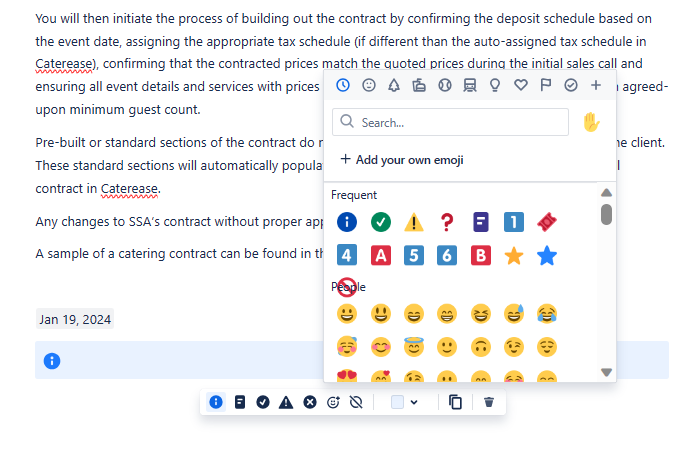Switch to the Frequent emoji clock tab

343,85
